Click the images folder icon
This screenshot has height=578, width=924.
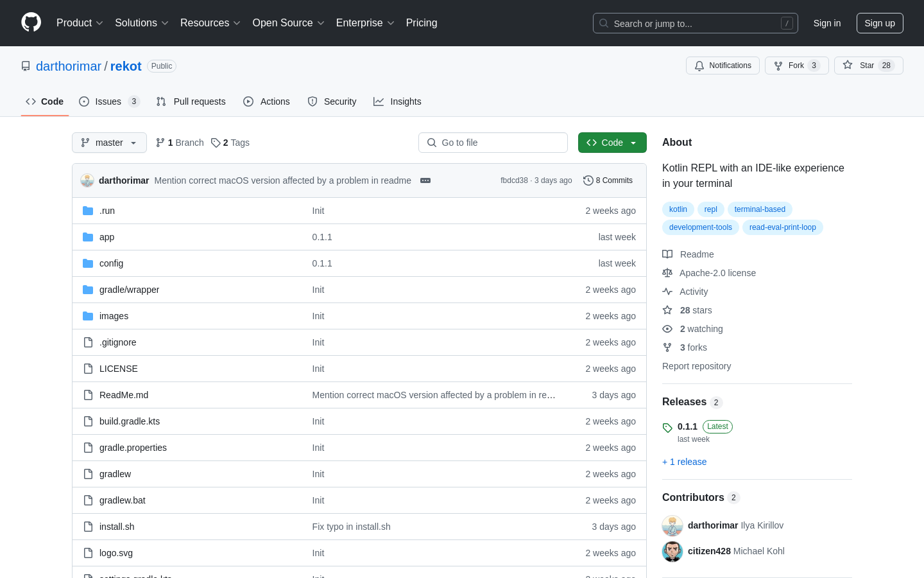coord(88,316)
